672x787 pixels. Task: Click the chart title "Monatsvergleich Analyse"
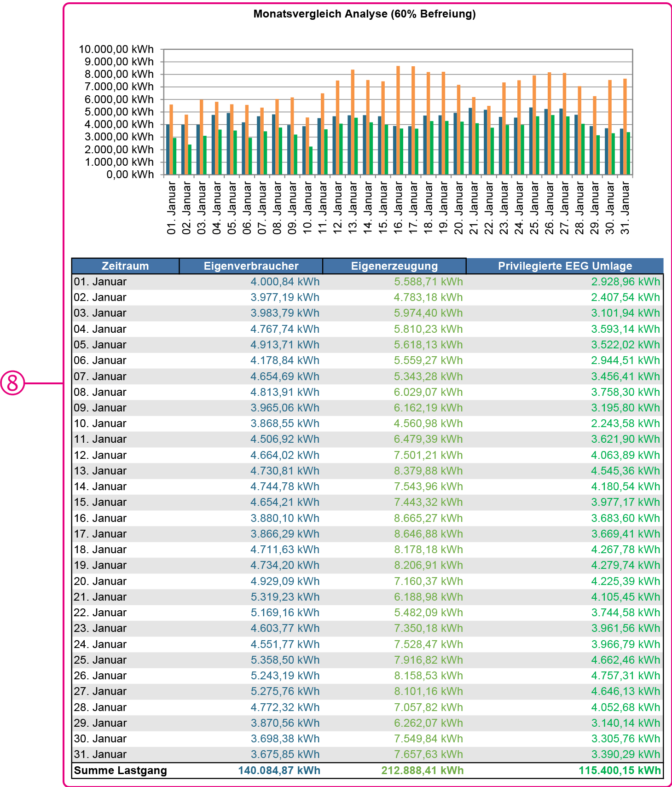[x=364, y=14]
